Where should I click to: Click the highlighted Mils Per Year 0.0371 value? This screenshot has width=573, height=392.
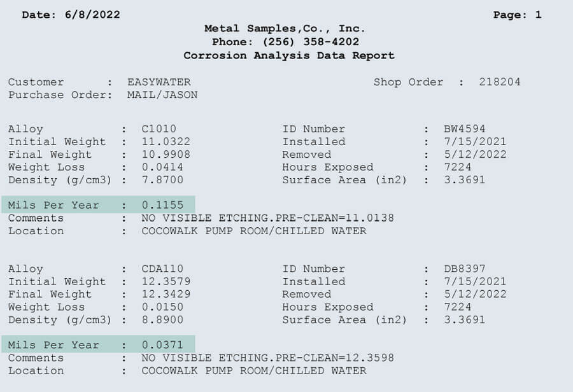pos(162,345)
